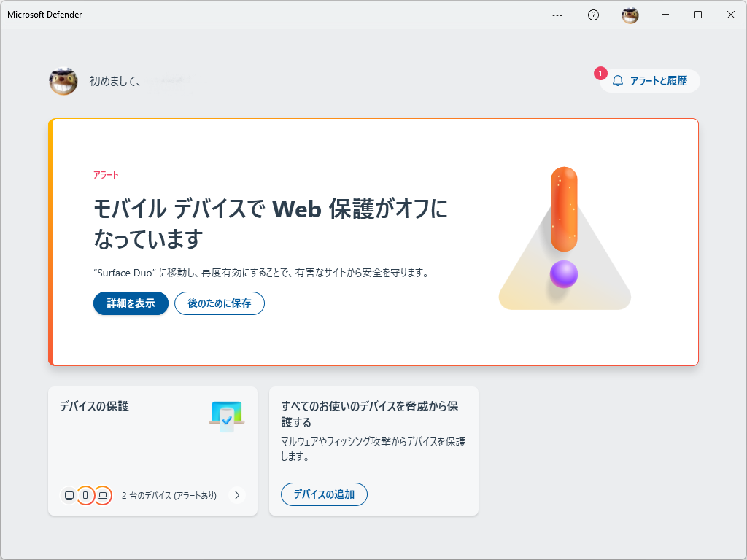The image size is (747, 560).
Task: Open Help via the question mark icon
Action: pos(592,15)
